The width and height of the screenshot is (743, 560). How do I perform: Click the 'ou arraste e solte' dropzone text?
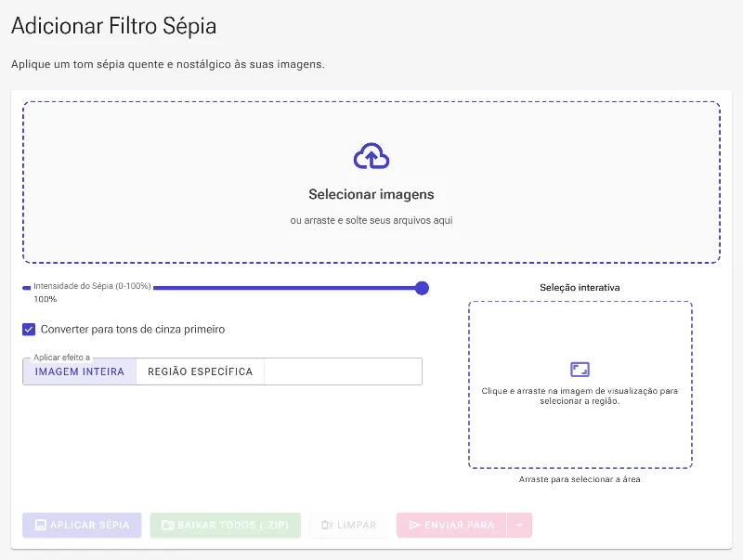(371, 220)
